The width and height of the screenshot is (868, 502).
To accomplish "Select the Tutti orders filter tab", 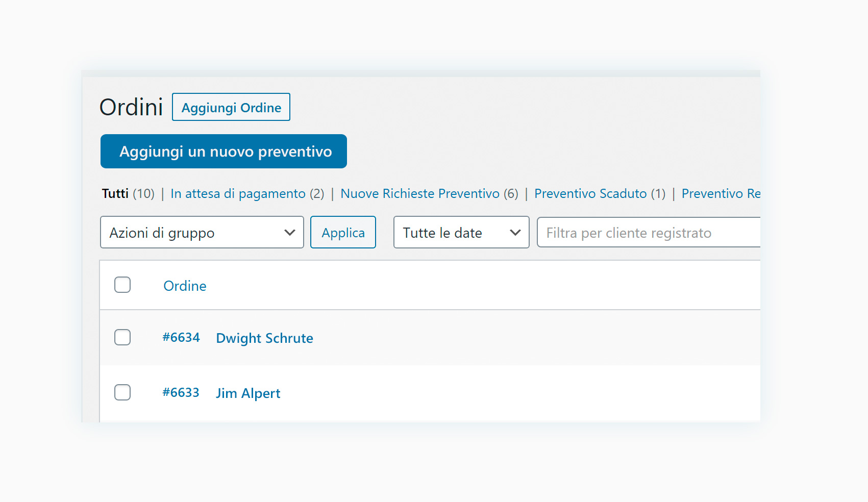I will (x=115, y=194).
